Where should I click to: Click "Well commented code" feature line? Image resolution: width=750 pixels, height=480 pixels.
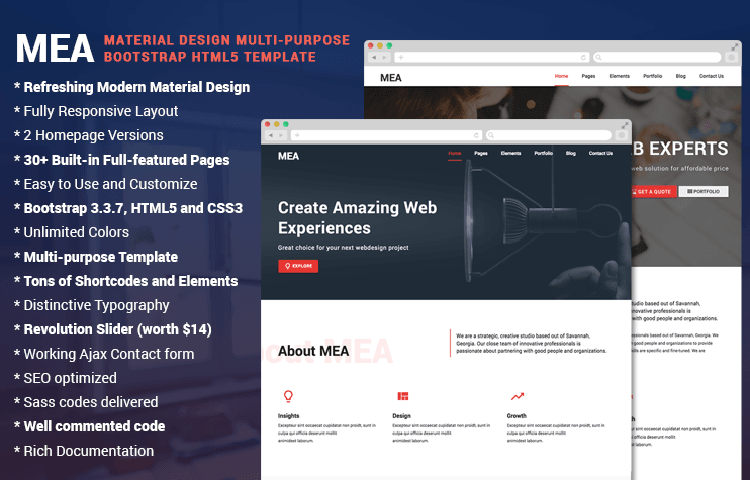click(x=90, y=426)
